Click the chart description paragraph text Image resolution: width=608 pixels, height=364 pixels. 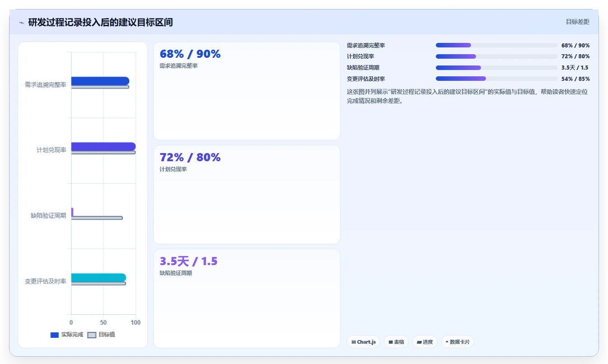click(467, 96)
